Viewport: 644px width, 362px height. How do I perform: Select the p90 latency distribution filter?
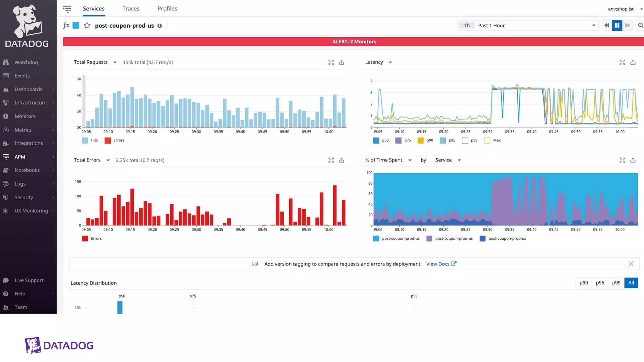pos(584,283)
